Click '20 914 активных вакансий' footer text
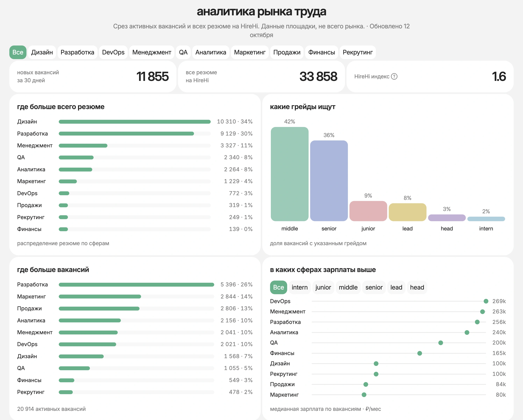 point(51,409)
